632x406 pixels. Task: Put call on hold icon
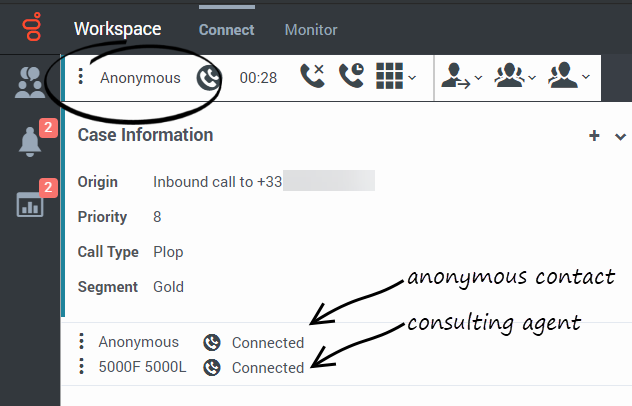click(x=351, y=75)
